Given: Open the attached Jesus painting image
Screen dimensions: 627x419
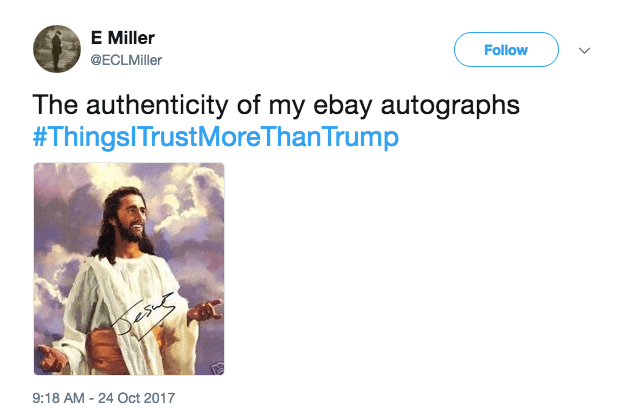Looking at the screenshot, I should tap(129, 269).
